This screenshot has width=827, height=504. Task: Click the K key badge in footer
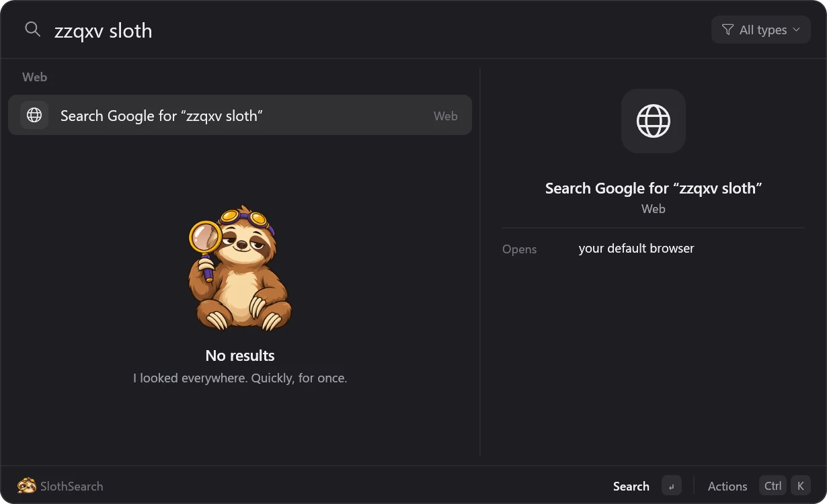(x=801, y=486)
